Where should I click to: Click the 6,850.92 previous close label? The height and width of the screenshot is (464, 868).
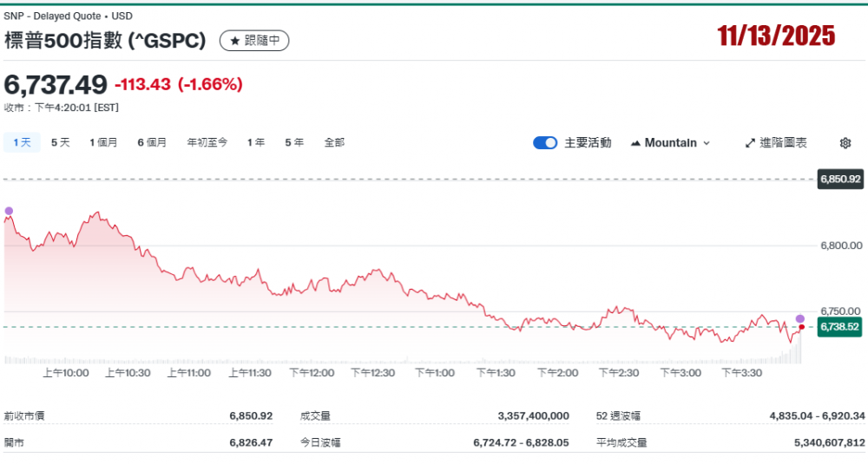tap(839, 180)
